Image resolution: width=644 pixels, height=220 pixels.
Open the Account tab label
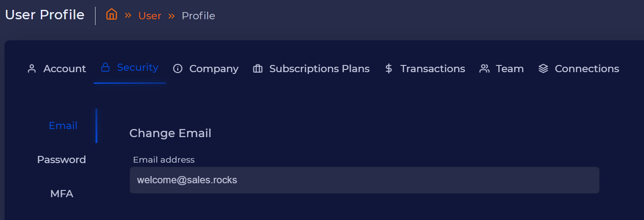[64, 69]
